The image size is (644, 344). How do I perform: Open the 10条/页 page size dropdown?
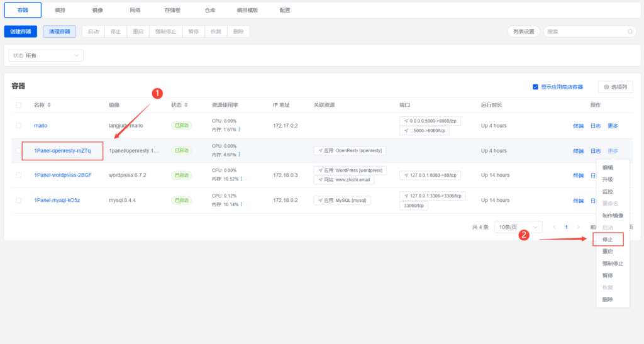(518, 227)
